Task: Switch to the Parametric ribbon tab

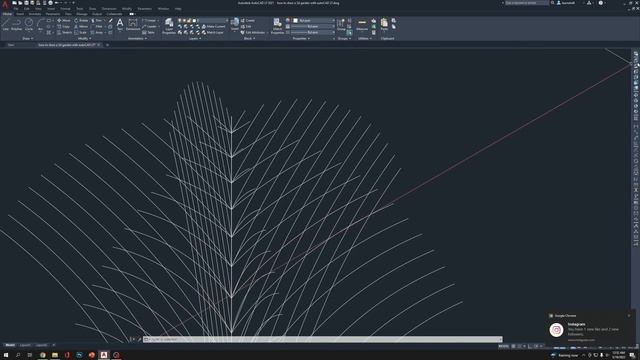Action: point(53,14)
